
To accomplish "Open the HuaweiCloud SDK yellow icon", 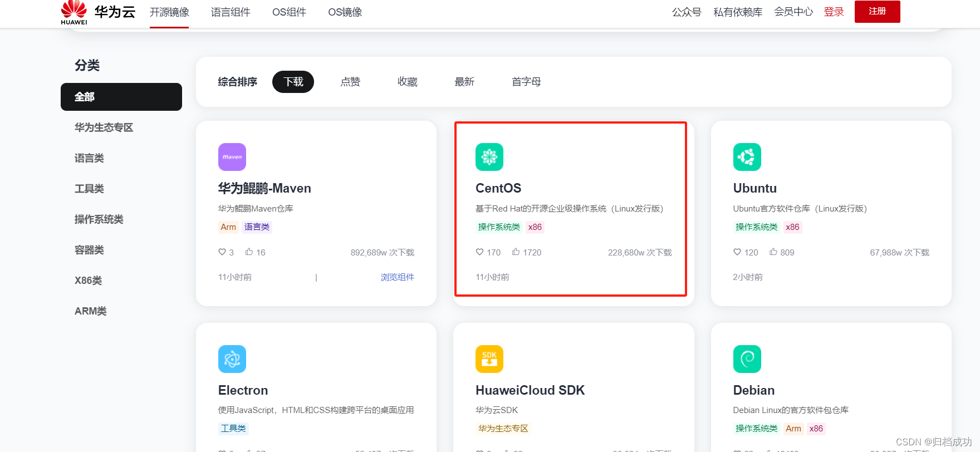I will click(489, 359).
